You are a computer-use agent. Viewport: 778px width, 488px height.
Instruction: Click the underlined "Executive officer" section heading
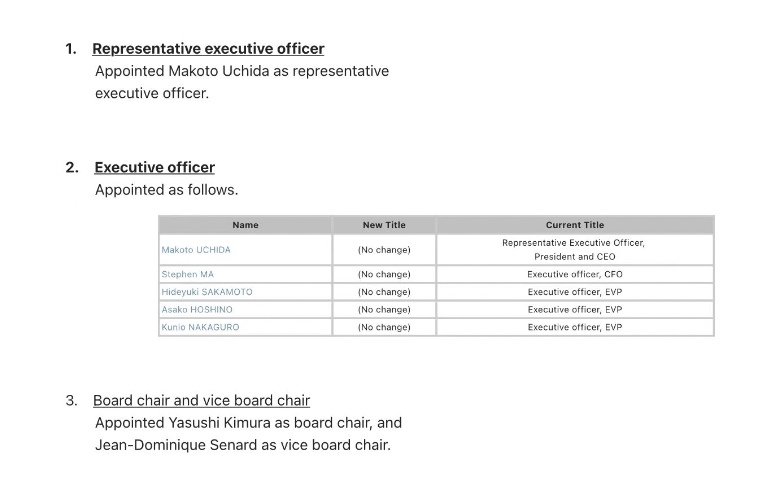click(154, 167)
